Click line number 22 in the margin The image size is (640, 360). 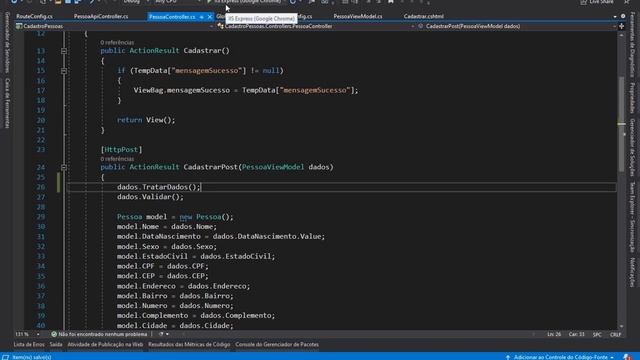click(x=41, y=140)
